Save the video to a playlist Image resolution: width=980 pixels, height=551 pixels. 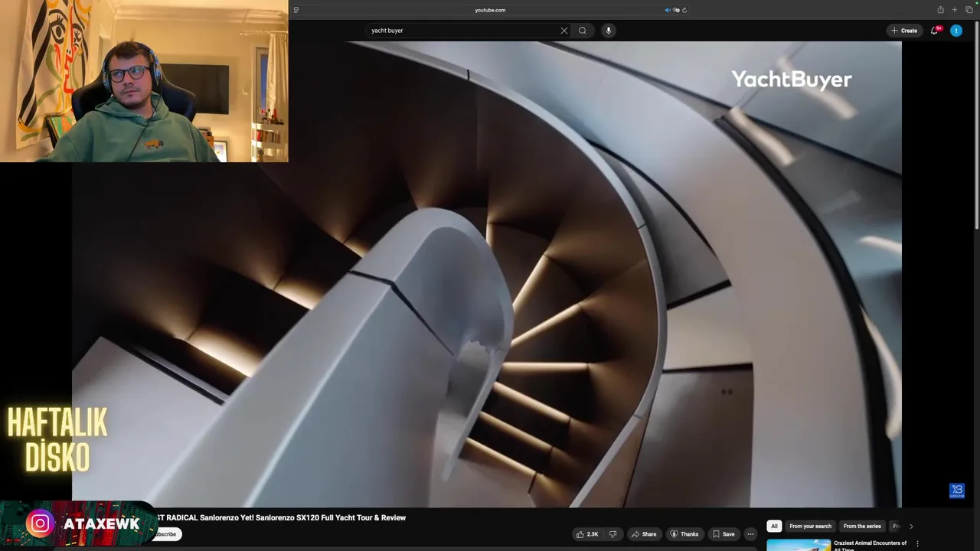coord(724,534)
